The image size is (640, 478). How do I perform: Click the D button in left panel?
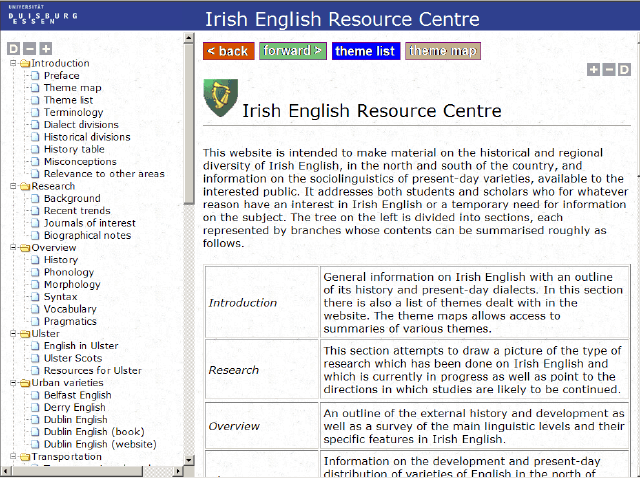click(x=13, y=48)
